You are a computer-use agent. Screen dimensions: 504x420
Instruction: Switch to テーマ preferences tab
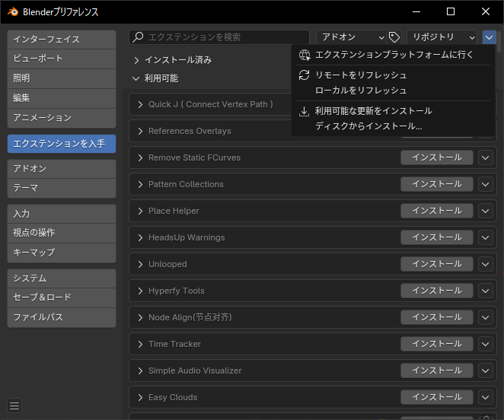(62, 188)
